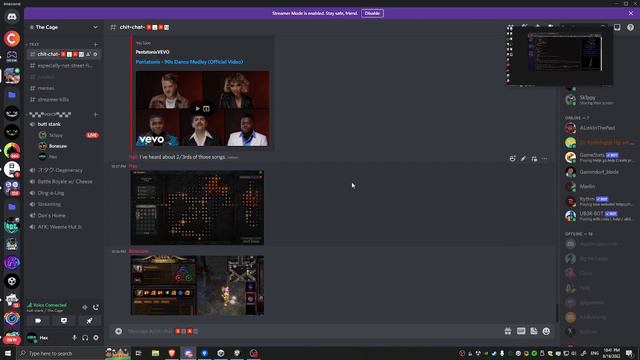Image resolution: width=640 pixels, height=360 pixels.
Task: Open UB3R-BOT member profile
Action: click(600, 216)
